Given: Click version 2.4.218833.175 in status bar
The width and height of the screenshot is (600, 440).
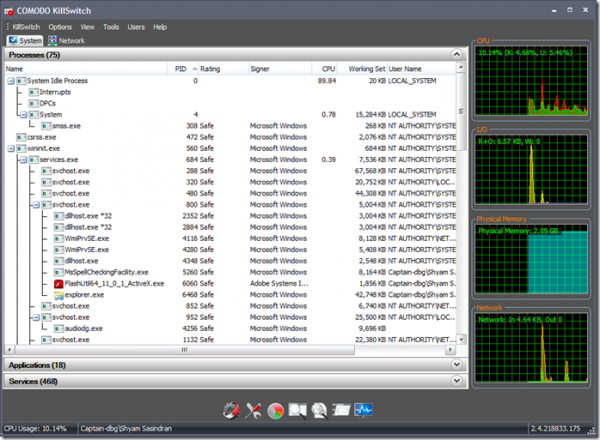Looking at the screenshot, I should pyautogui.click(x=556, y=429).
